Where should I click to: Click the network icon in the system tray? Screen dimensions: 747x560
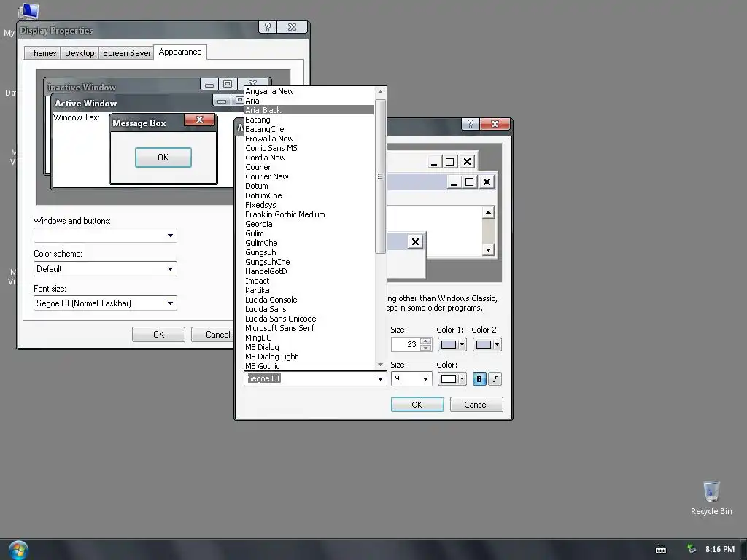691,549
